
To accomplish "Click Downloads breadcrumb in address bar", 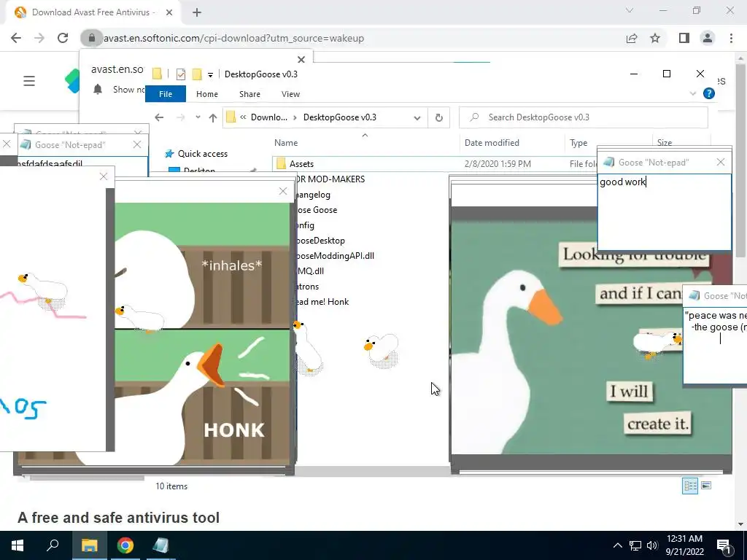I will point(268,117).
